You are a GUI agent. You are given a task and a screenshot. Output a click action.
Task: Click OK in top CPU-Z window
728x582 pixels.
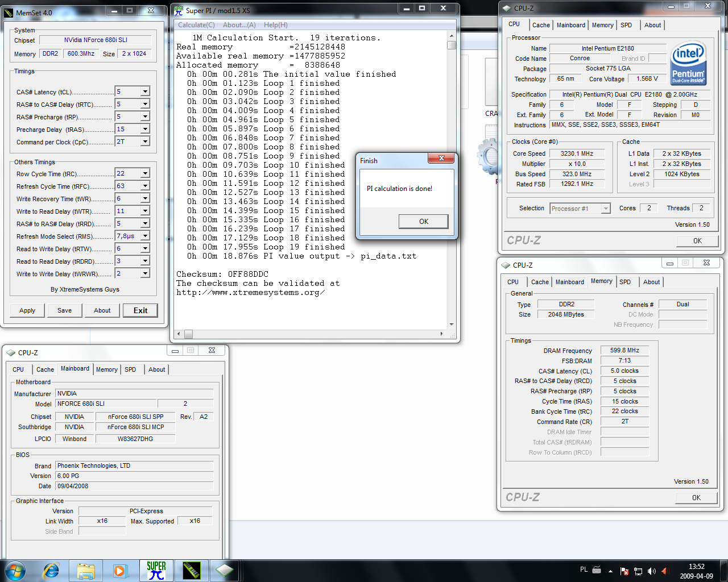coord(697,241)
